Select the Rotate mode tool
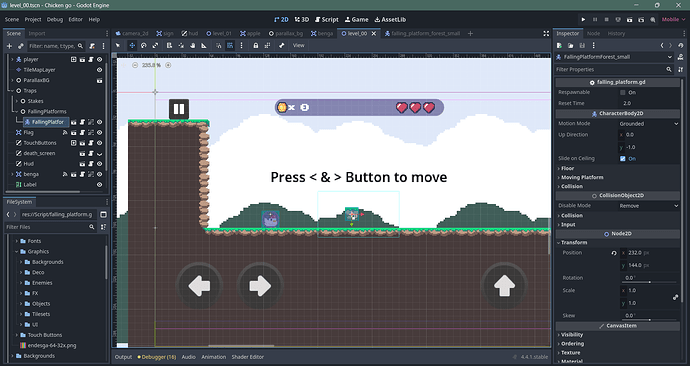690x366 pixels. 143,45
